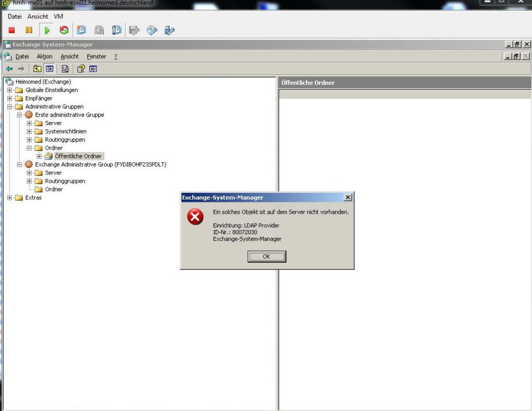Click the Exchange Administrative Group globe icon
532x411 pixels.
click(29, 165)
